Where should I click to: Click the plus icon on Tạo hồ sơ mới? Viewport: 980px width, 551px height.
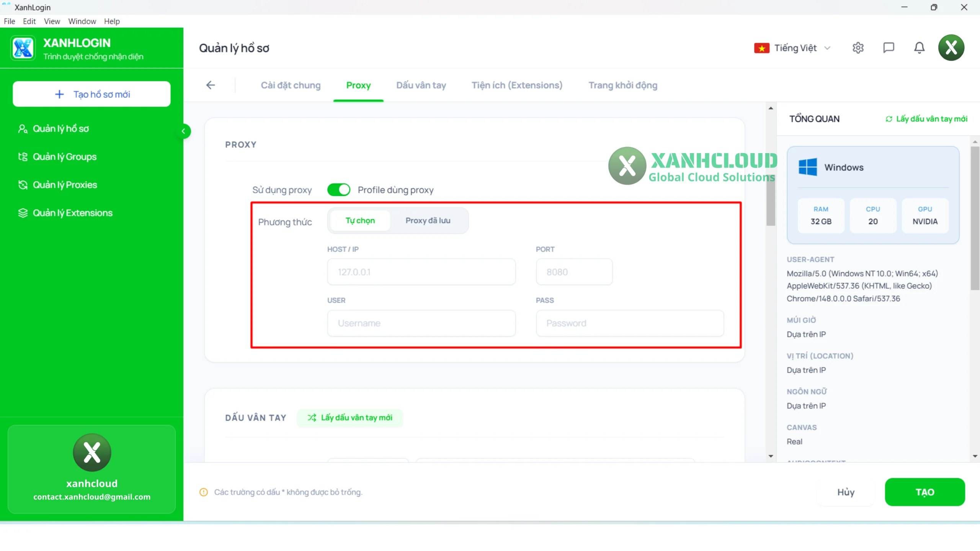(59, 94)
